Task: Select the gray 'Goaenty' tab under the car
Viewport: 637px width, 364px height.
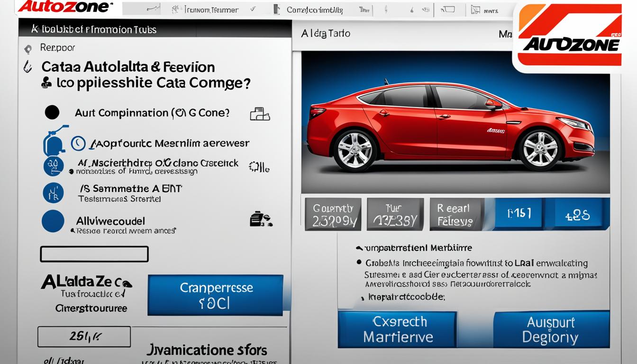Action: (333, 214)
